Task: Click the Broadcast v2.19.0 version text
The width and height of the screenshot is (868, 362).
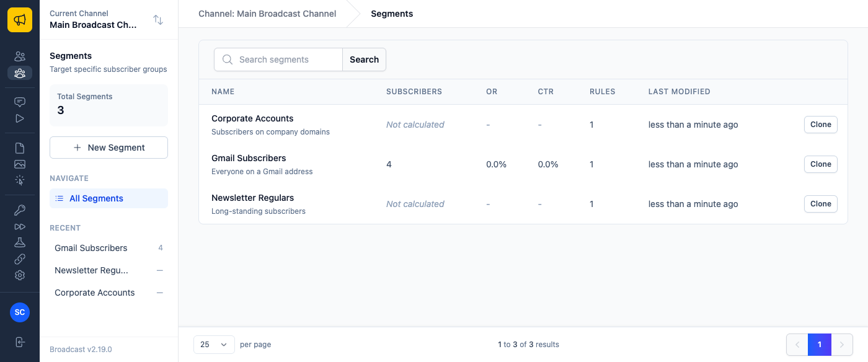Action: (x=81, y=350)
